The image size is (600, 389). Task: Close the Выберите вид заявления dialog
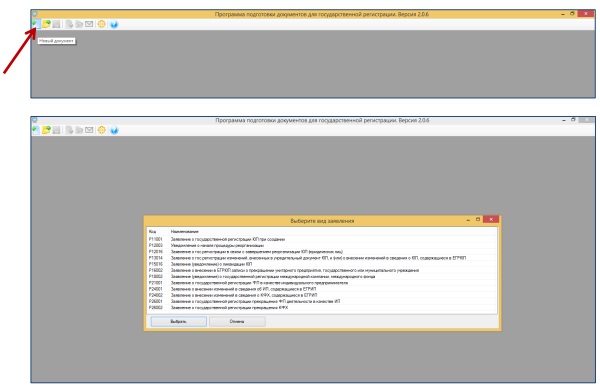491,219
